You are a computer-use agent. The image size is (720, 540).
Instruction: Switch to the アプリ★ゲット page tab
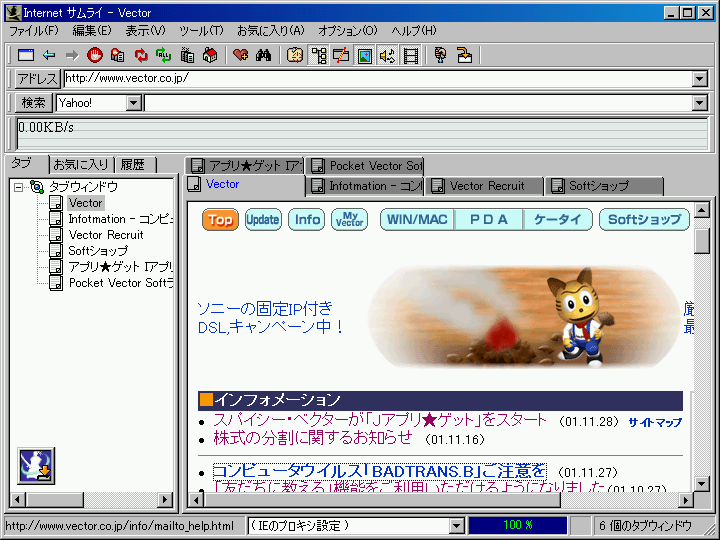pos(245,165)
